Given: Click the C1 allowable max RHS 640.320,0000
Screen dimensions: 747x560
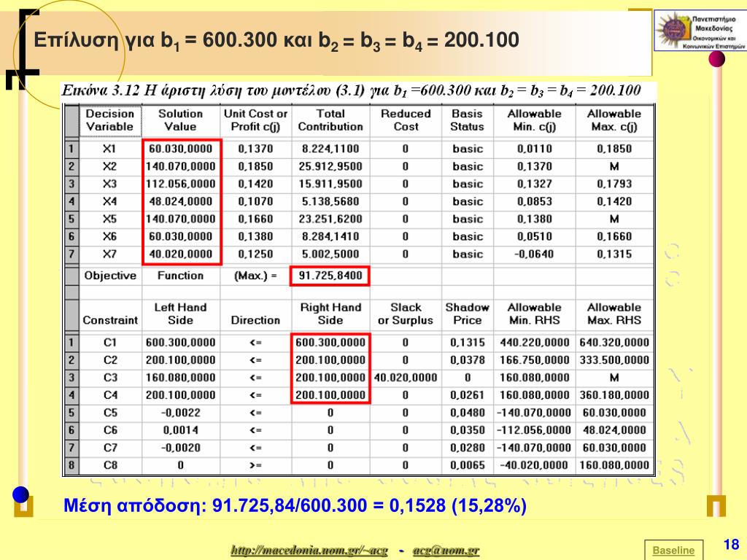Looking at the screenshot, I should 614,343.
